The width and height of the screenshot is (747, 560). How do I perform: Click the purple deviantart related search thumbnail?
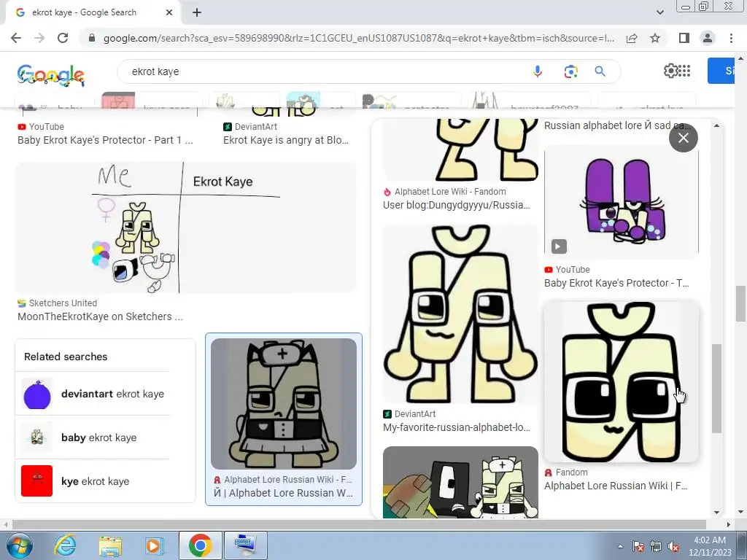point(36,394)
